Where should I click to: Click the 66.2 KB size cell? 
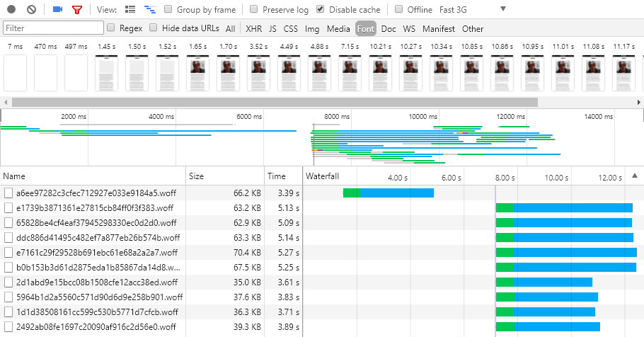(x=247, y=193)
